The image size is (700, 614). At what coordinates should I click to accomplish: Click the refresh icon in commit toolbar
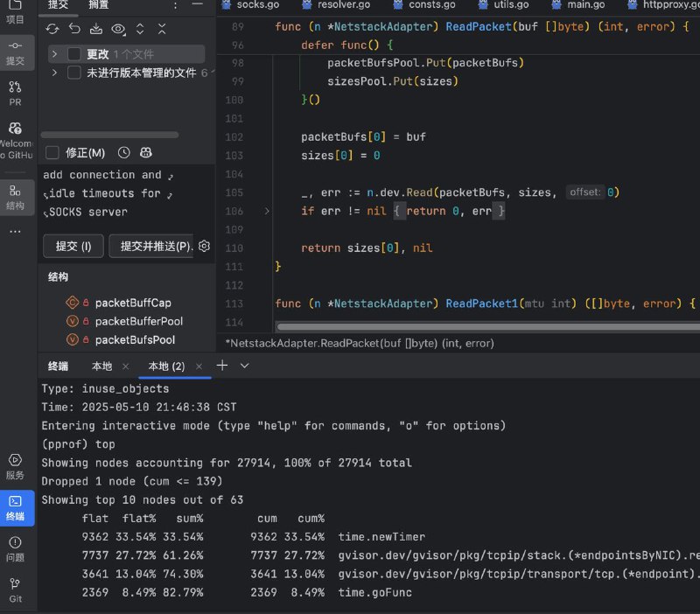[x=52, y=30]
